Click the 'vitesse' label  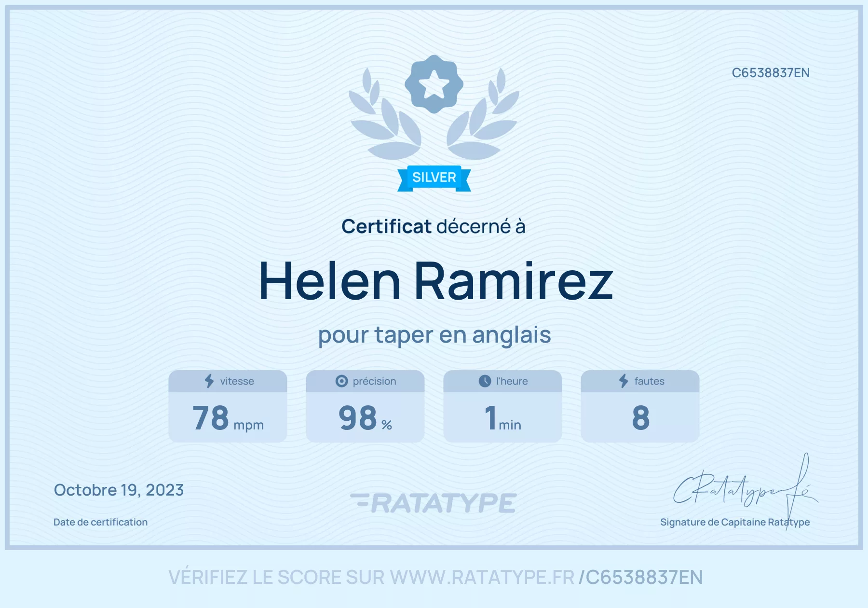[237, 381]
